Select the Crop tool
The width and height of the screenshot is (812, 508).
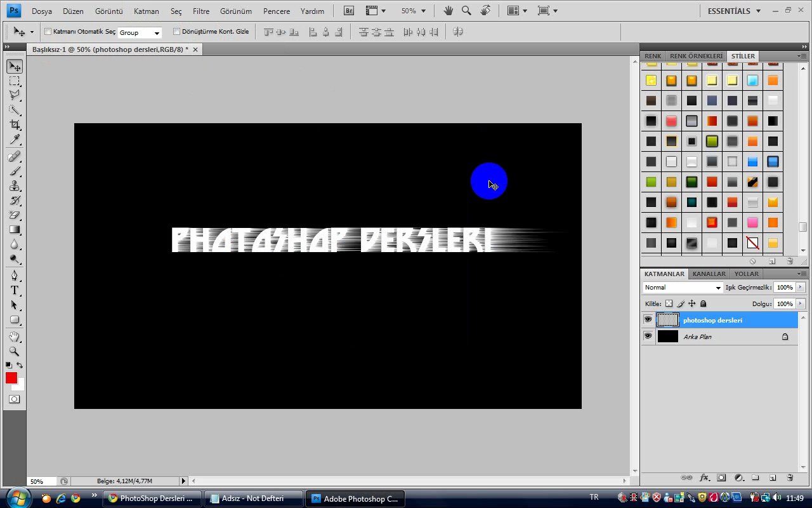15,125
